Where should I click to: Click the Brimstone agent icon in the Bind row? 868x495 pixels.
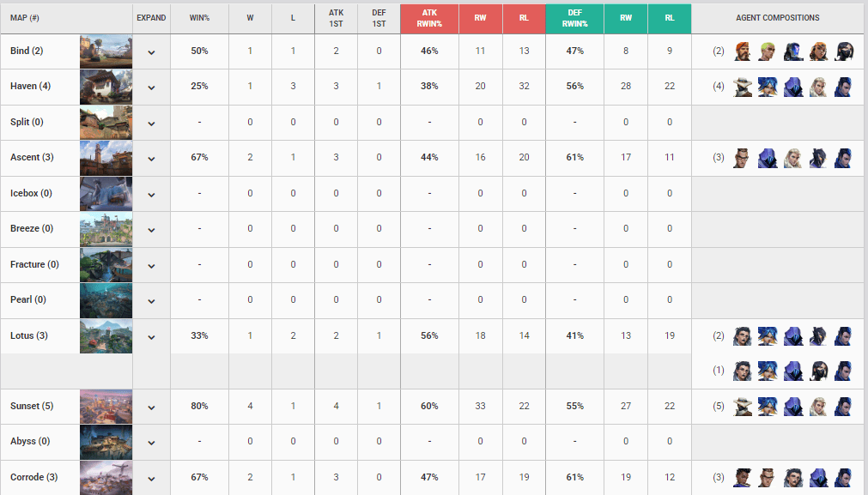(743, 51)
